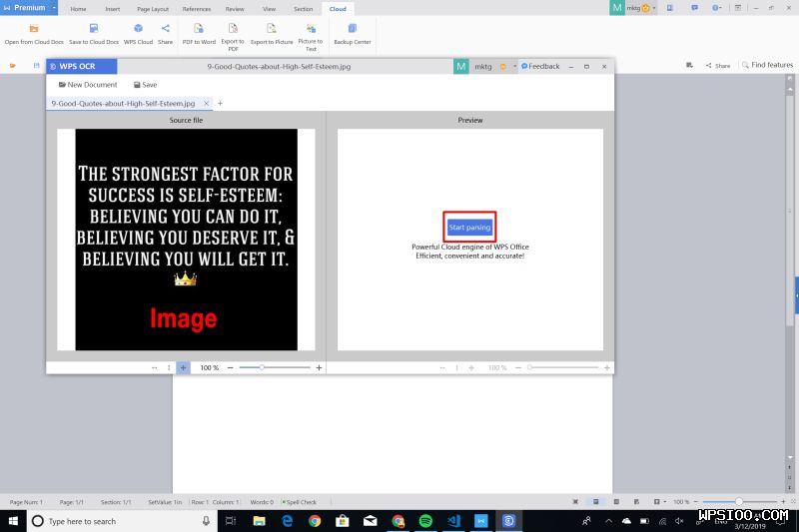Add new tab with plus button
Image resolution: width=799 pixels, height=532 pixels.
(221, 103)
